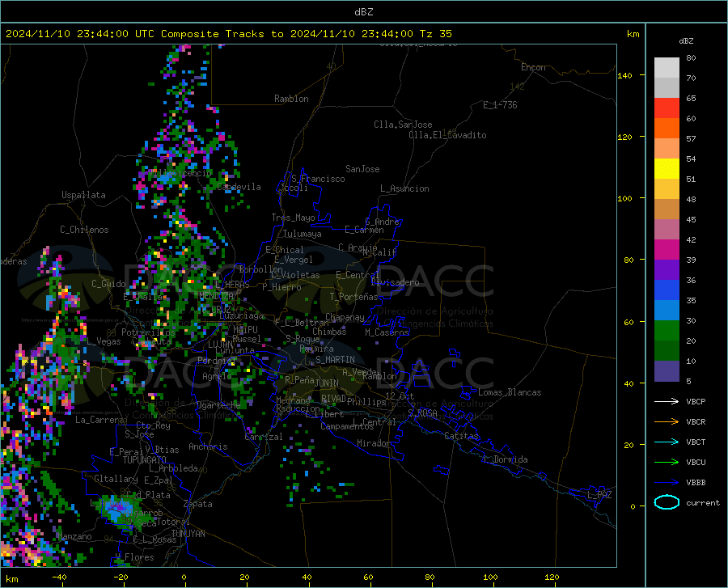Click the green VBCU arrow legend icon
The width and height of the screenshot is (728, 588).
(x=667, y=463)
